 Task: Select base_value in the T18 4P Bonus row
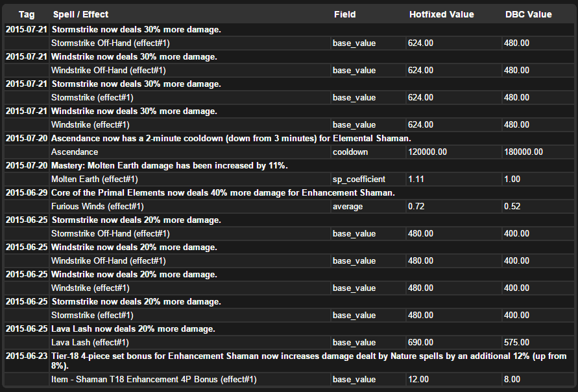pos(354,380)
